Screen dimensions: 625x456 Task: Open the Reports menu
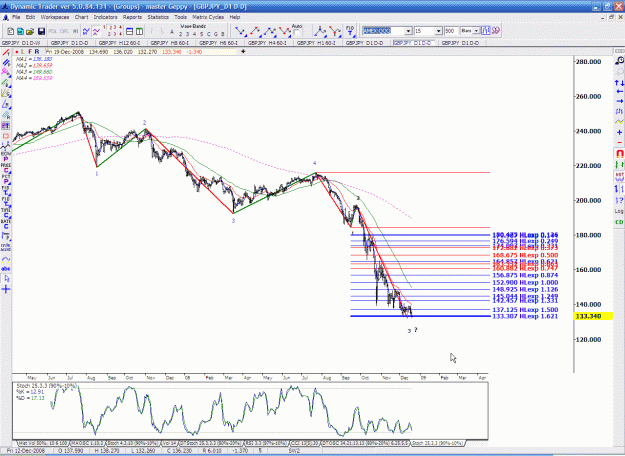[x=132, y=17]
